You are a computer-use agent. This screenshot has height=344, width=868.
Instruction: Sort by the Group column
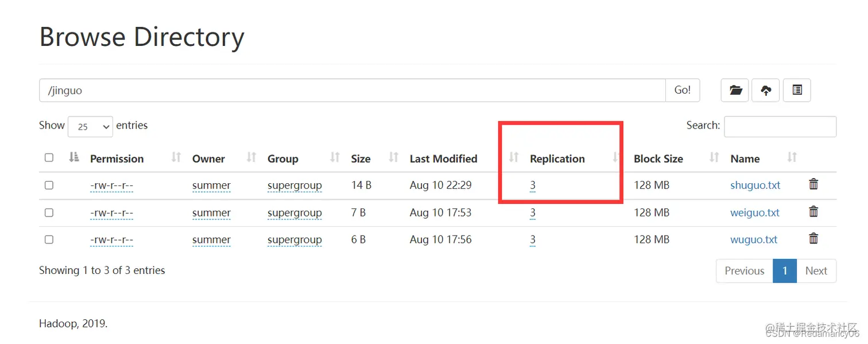point(335,157)
